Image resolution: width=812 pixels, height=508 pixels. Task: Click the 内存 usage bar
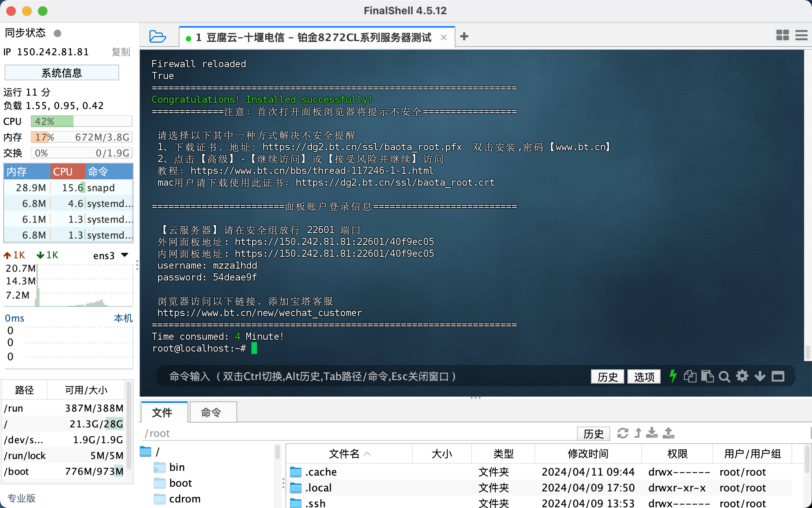pyautogui.click(x=81, y=137)
